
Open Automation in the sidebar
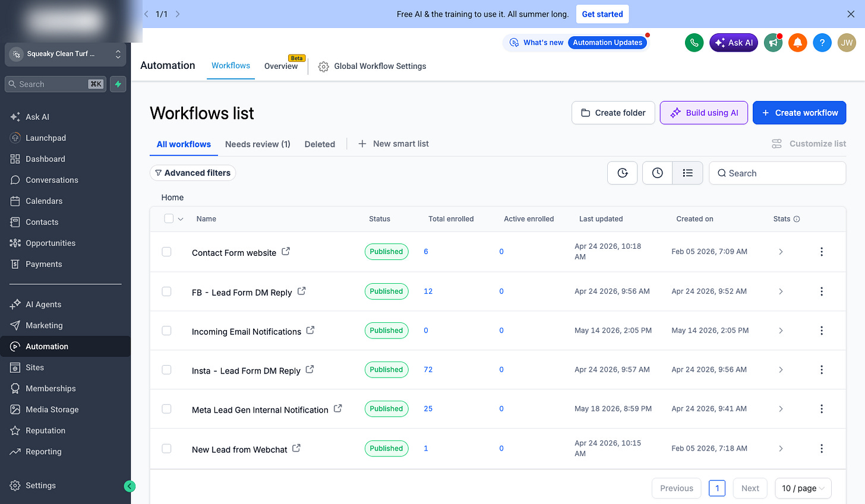(x=65, y=347)
